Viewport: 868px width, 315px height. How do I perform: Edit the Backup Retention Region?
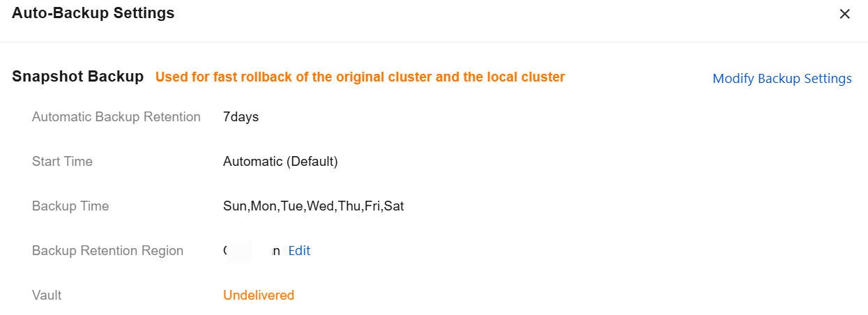[299, 251]
